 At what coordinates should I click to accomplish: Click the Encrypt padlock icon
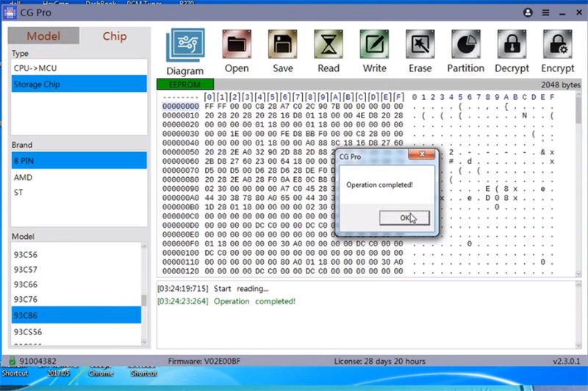pyautogui.click(x=558, y=46)
